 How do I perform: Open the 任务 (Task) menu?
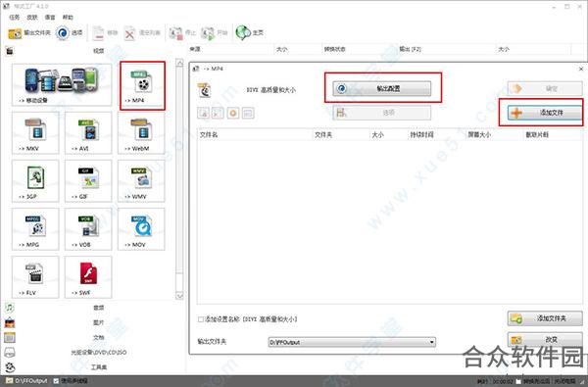14,18
